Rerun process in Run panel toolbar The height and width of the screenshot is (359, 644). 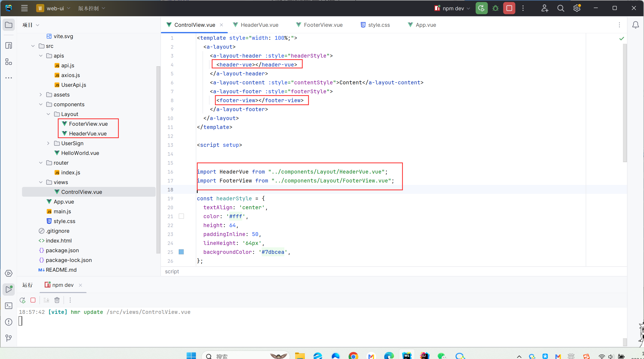click(x=23, y=300)
